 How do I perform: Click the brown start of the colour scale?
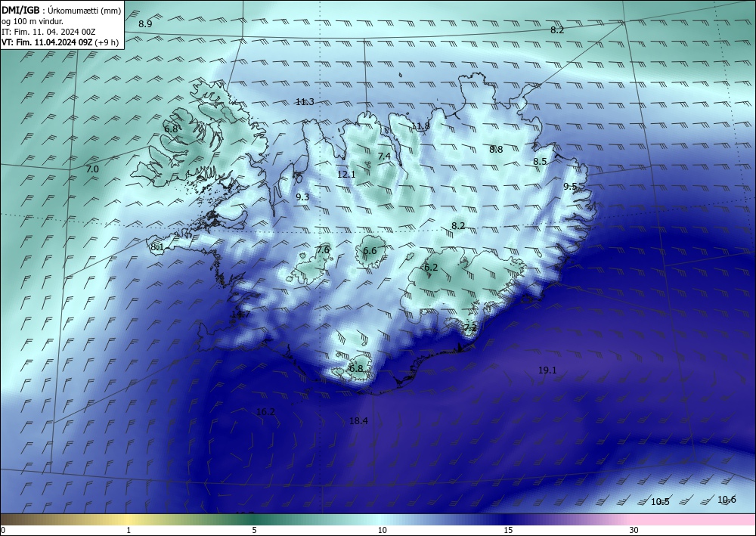coord(14,519)
